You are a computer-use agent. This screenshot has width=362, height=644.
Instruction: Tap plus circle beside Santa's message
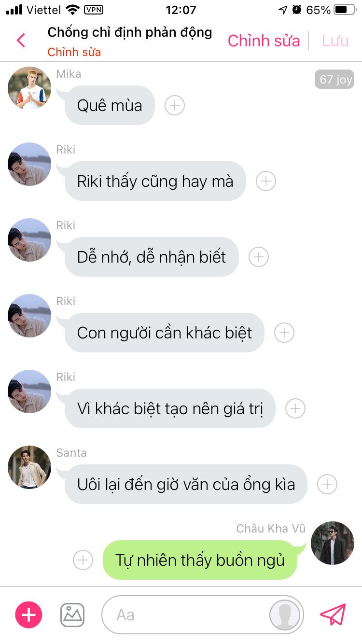coord(327,484)
